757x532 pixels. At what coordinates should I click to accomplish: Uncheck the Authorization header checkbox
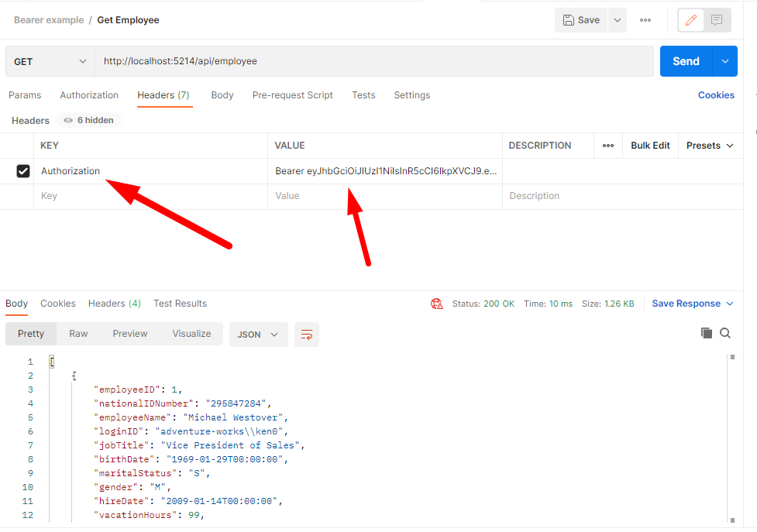point(23,171)
